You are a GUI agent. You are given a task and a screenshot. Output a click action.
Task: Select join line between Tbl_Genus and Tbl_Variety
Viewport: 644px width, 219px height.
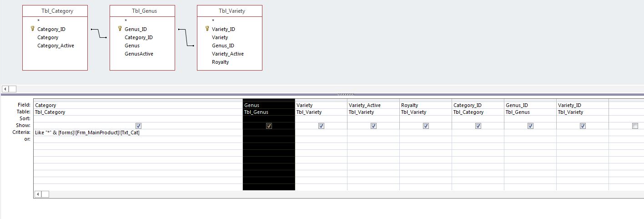[x=186, y=37]
